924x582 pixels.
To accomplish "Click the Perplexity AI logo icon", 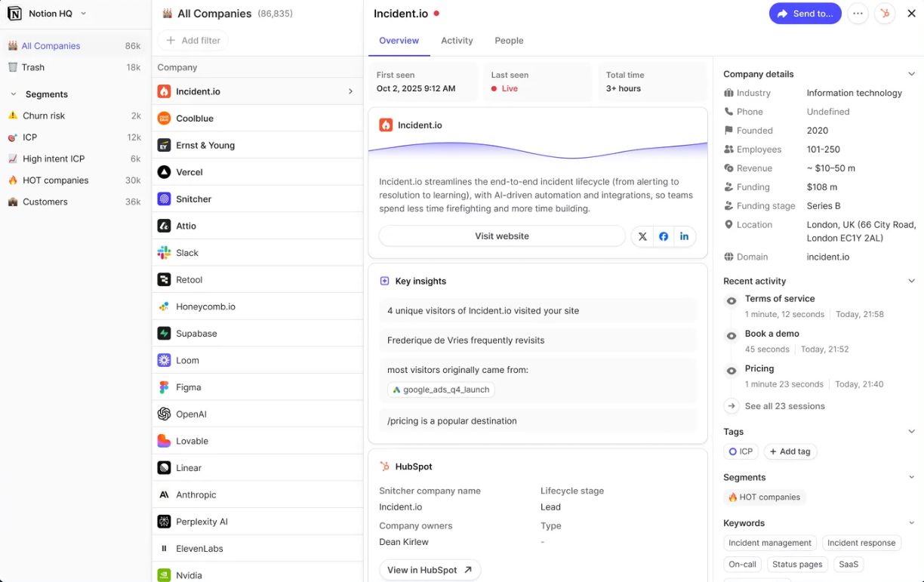I will pos(164,522).
